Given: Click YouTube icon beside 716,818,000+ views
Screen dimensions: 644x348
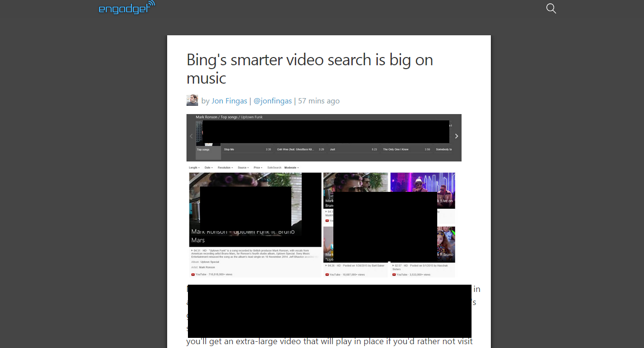Looking at the screenshot, I should pos(193,275).
